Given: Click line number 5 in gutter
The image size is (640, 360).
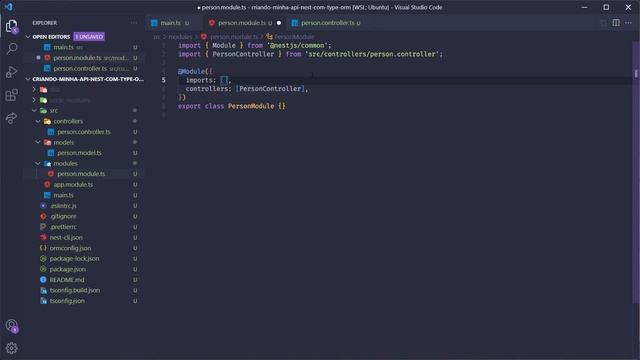Looking at the screenshot, I should click(164, 80).
